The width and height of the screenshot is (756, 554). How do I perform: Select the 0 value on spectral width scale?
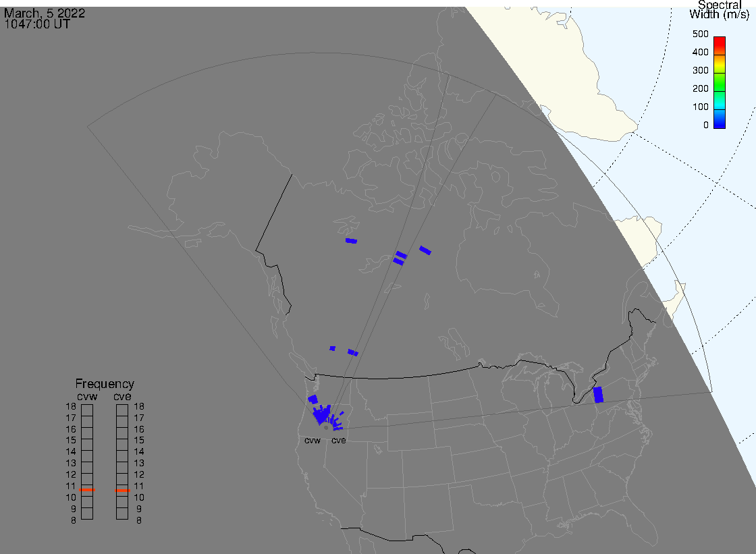tap(706, 126)
